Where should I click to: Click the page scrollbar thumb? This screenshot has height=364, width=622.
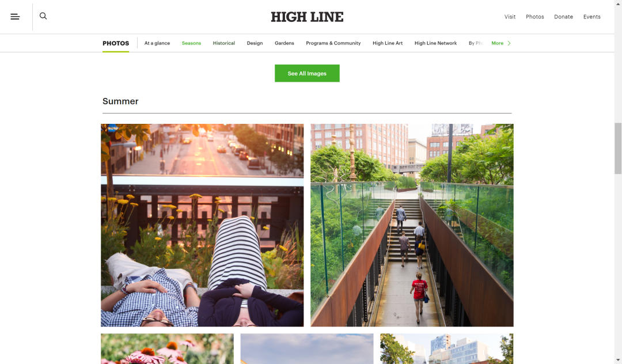point(618,148)
